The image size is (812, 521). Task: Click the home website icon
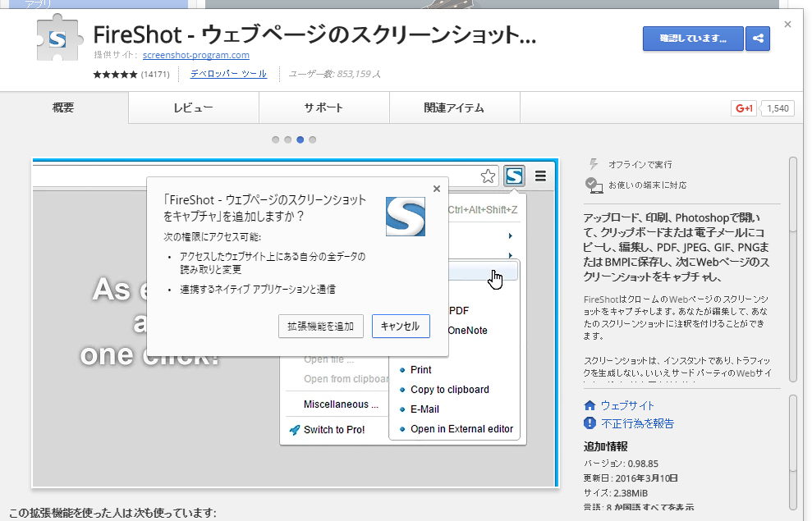pyautogui.click(x=590, y=405)
